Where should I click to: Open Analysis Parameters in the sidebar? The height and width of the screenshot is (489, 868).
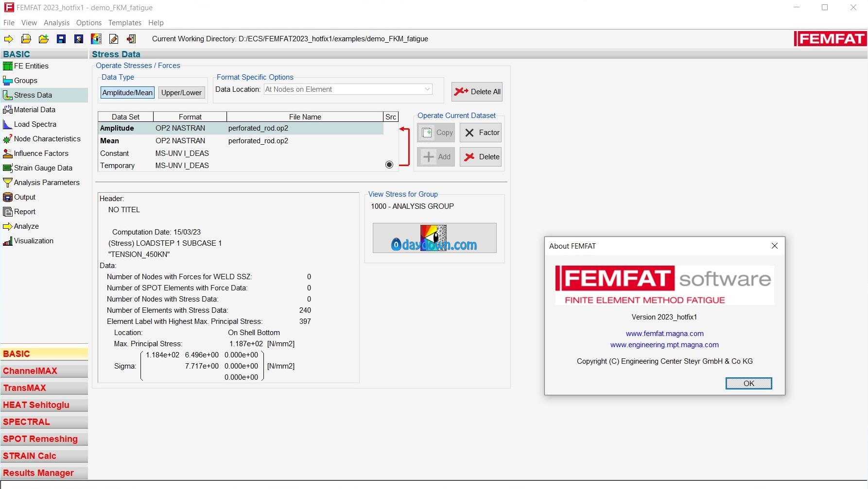coord(44,183)
